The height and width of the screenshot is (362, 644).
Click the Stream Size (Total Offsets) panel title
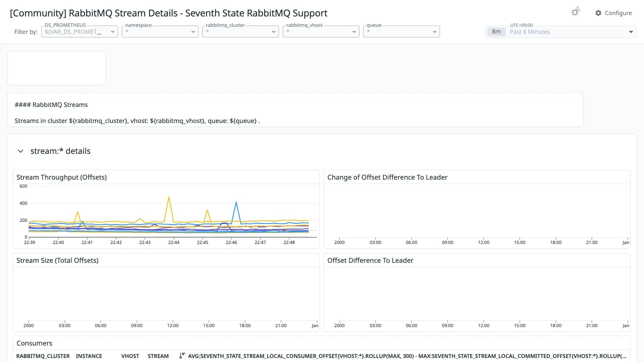pyautogui.click(x=57, y=260)
